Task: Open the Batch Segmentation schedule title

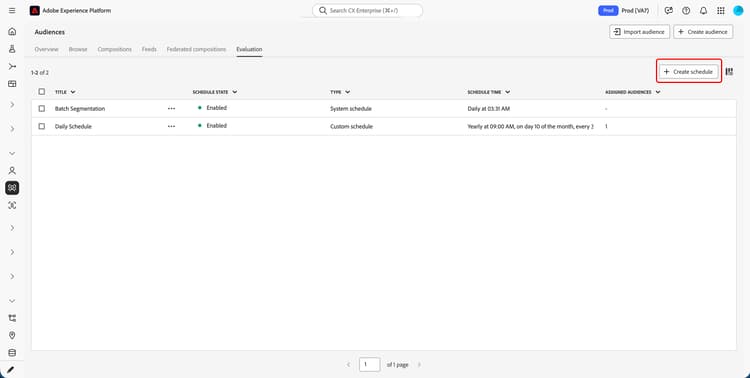Action: click(x=80, y=109)
